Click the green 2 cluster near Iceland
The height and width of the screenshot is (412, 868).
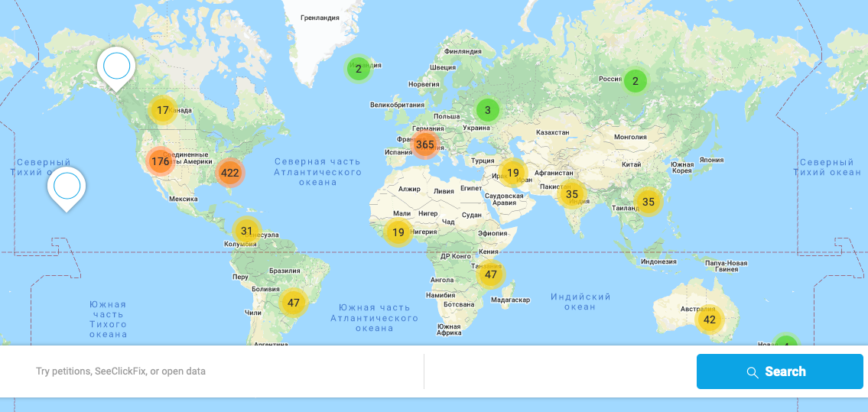358,69
